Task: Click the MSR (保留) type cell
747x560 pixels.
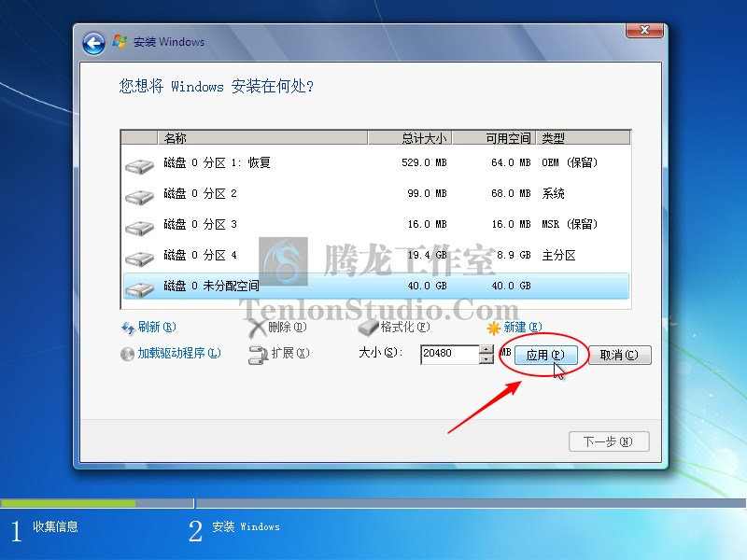Action: click(570, 224)
